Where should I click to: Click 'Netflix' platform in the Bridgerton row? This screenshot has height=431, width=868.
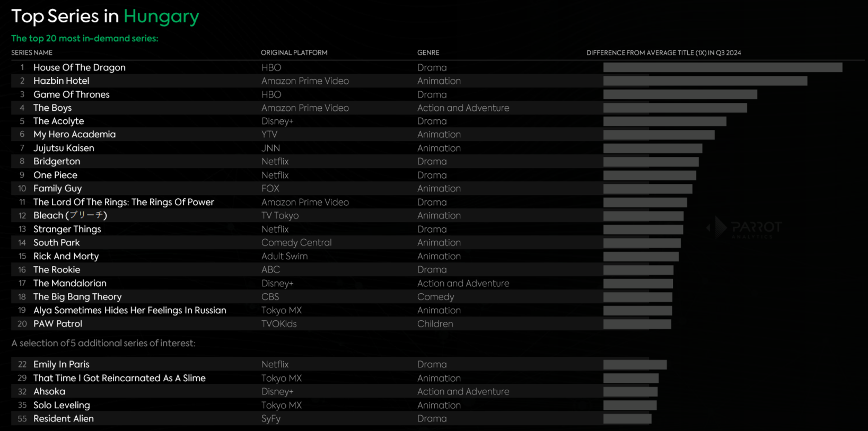click(275, 162)
